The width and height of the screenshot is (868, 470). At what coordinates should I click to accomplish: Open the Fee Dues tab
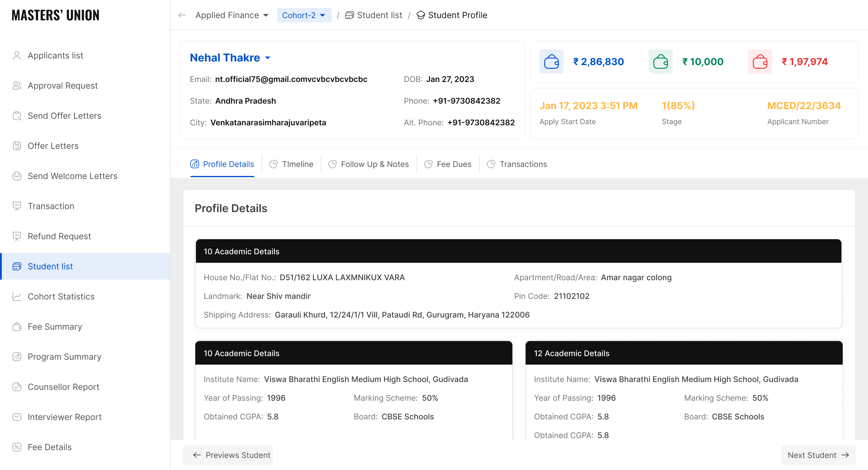pos(448,164)
